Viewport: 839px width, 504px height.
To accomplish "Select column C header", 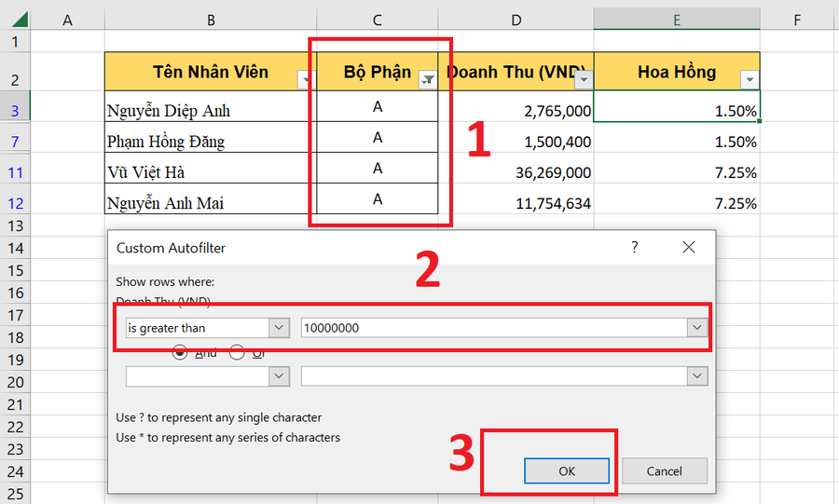I will click(378, 20).
